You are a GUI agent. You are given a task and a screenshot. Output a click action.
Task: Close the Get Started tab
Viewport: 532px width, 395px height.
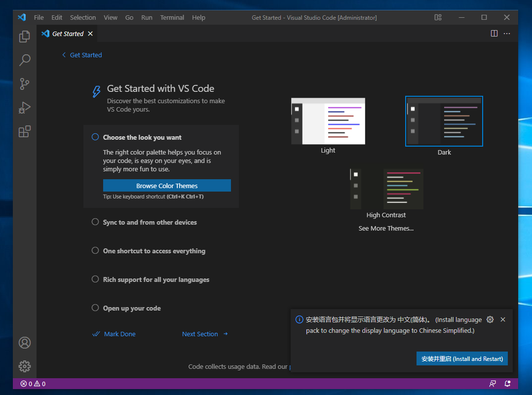pos(90,34)
